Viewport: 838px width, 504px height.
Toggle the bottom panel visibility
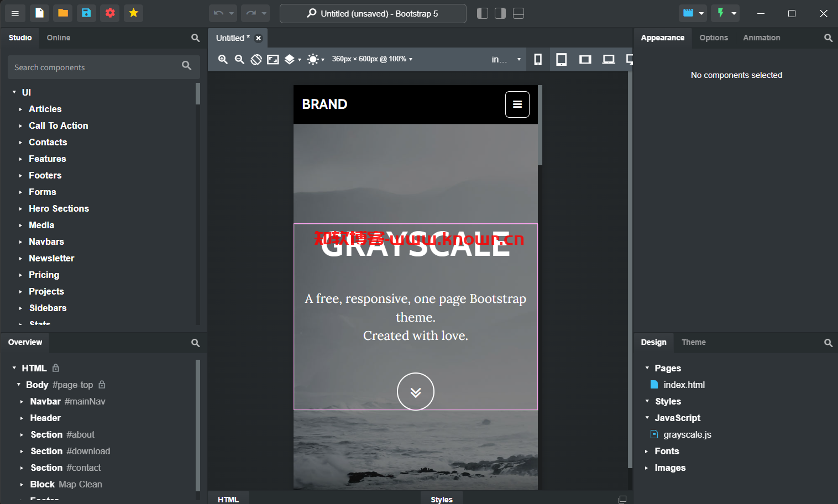(518, 13)
